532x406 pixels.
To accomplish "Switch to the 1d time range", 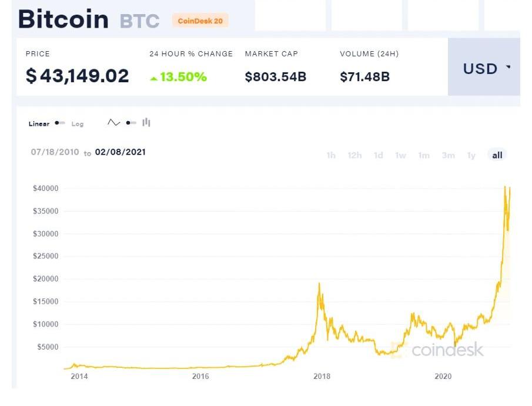I will pos(379,156).
